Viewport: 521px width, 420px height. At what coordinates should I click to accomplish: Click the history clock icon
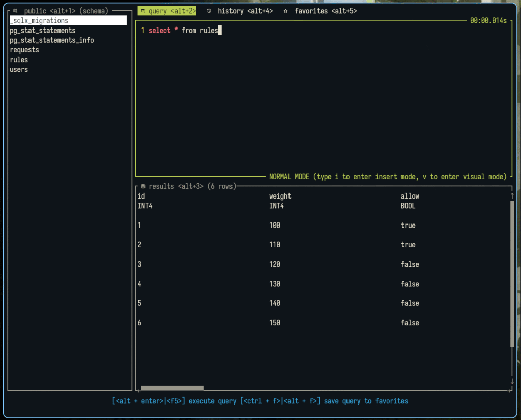[209, 11]
